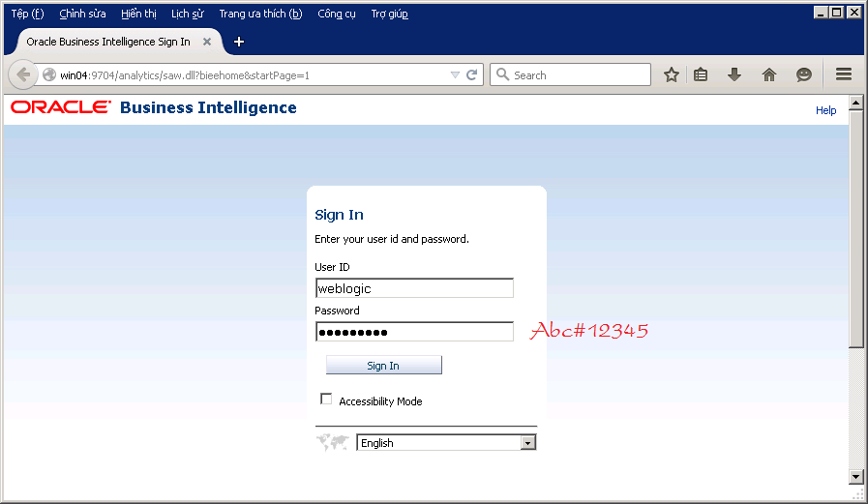Enable the Accessibility Mode checkbox

click(326, 399)
